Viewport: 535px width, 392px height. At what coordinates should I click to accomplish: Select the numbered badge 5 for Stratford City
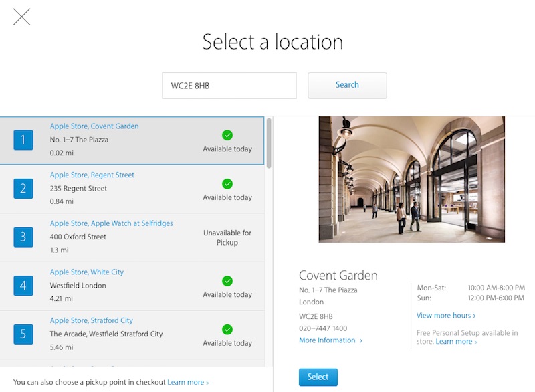(x=23, y=334)
